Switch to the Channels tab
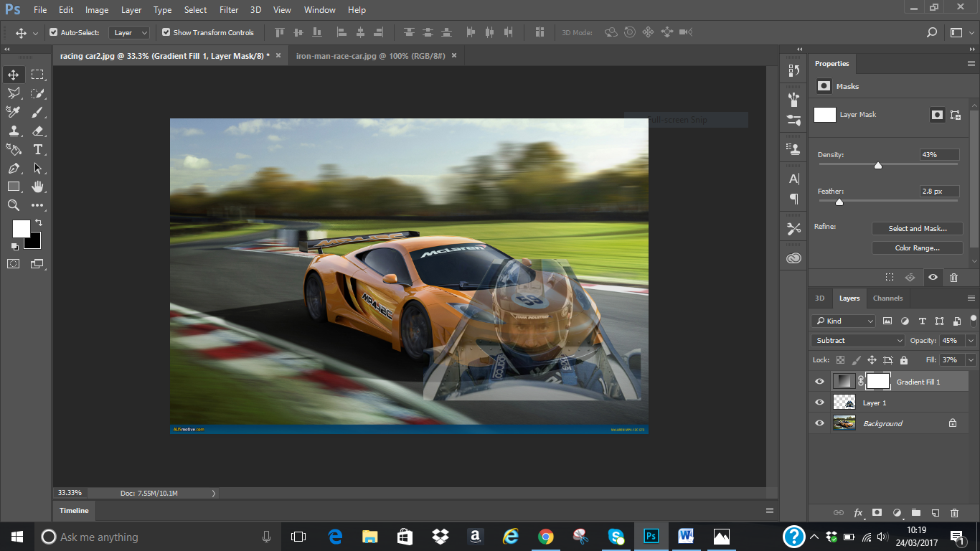 click(x=888, y=298)
